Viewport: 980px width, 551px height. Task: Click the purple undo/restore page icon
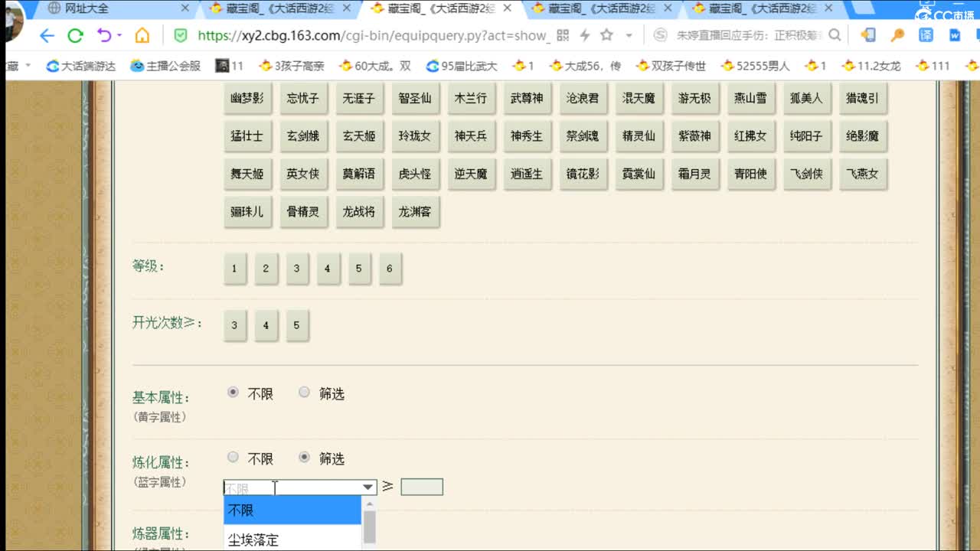pyautogui.click(x=103, y=36)
